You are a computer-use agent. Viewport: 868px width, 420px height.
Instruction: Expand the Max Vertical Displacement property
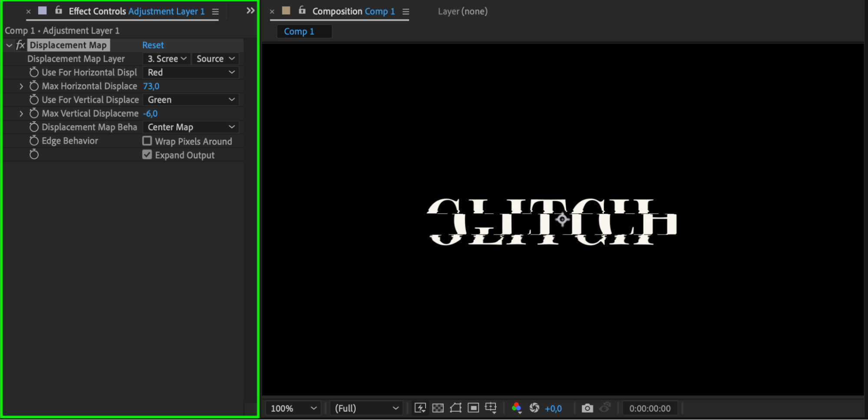click(21, 113)
